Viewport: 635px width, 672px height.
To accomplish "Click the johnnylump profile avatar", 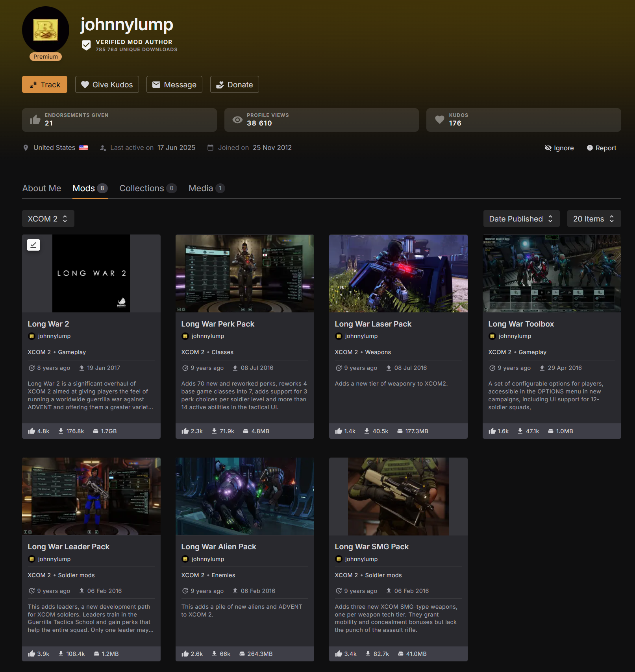I will click(x=46, y=30).
